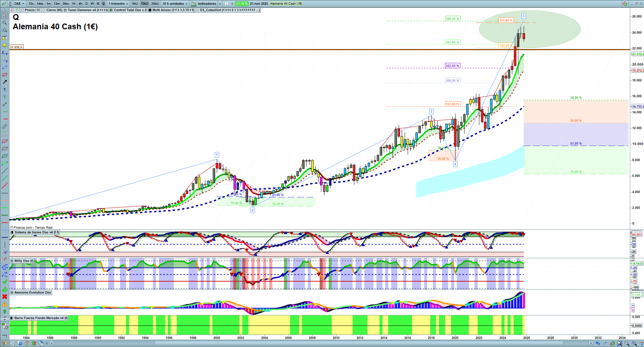
Task: Click the 5kU units button
Action: click(x=135, y=4)
